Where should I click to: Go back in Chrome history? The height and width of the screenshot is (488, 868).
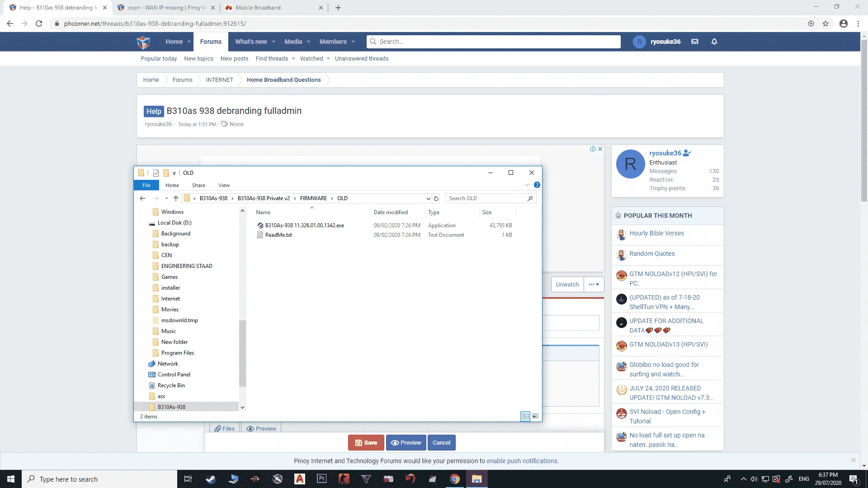click(x=10, y=23)
